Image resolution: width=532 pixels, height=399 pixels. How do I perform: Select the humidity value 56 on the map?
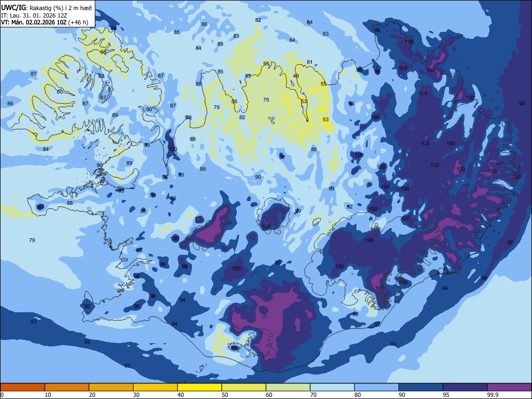(234, 102)
